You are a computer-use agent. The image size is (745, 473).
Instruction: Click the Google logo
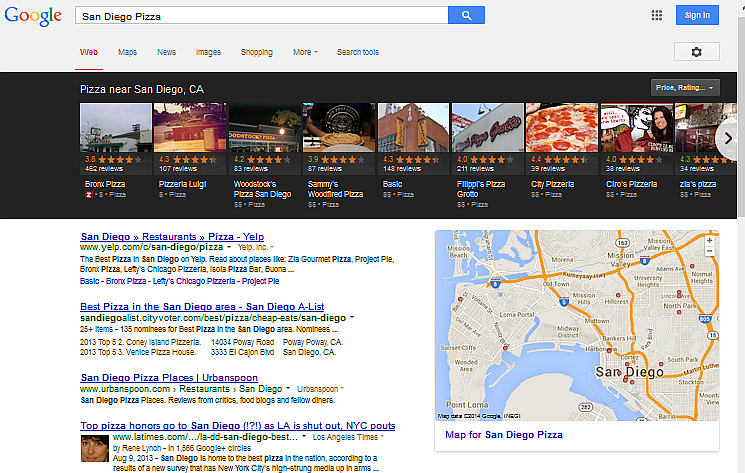[33, 16]
